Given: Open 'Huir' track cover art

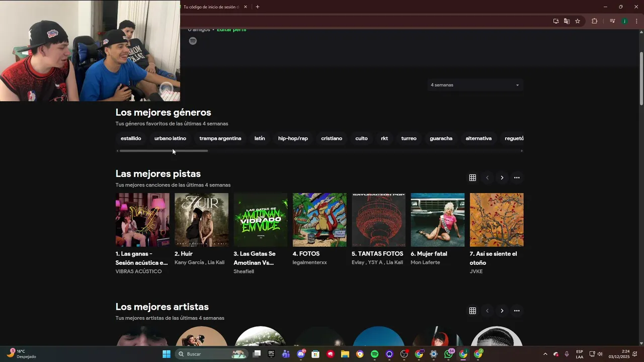Looking at the screenshot, I should pyautogui.click(x=201, y=220).
